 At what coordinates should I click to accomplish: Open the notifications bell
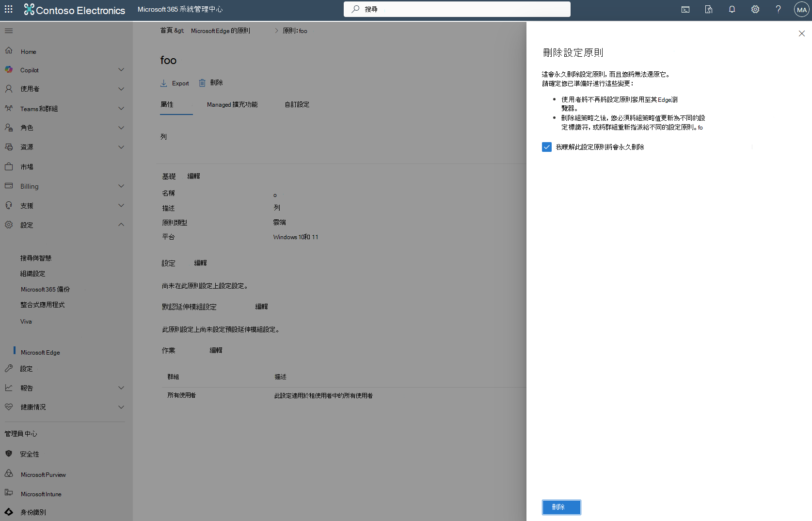[x=732, y=9]
